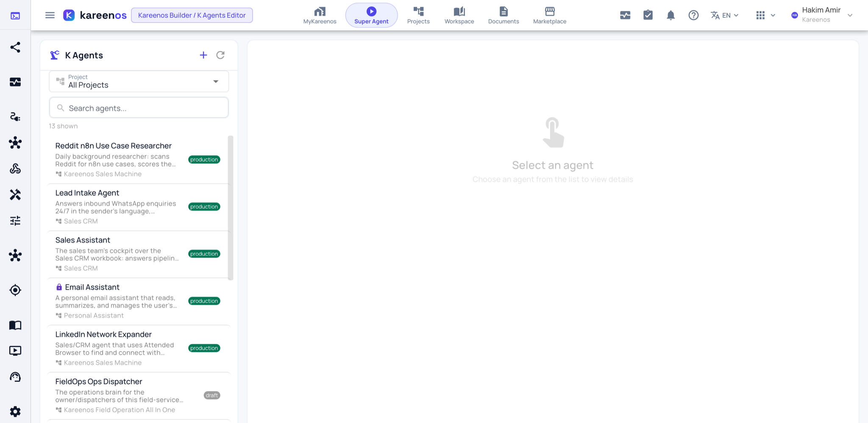Click the Kareenos logo
Viewport: 868px width, 423px height.
pos(95,15)
